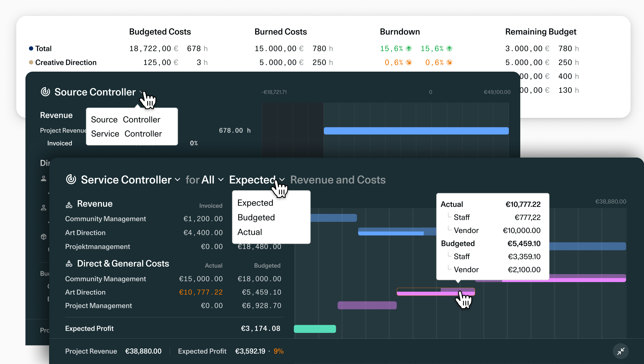This screenshot has height=364, width=644.
Task: Click the Source Controller logo icon
Action: point(45,92)
